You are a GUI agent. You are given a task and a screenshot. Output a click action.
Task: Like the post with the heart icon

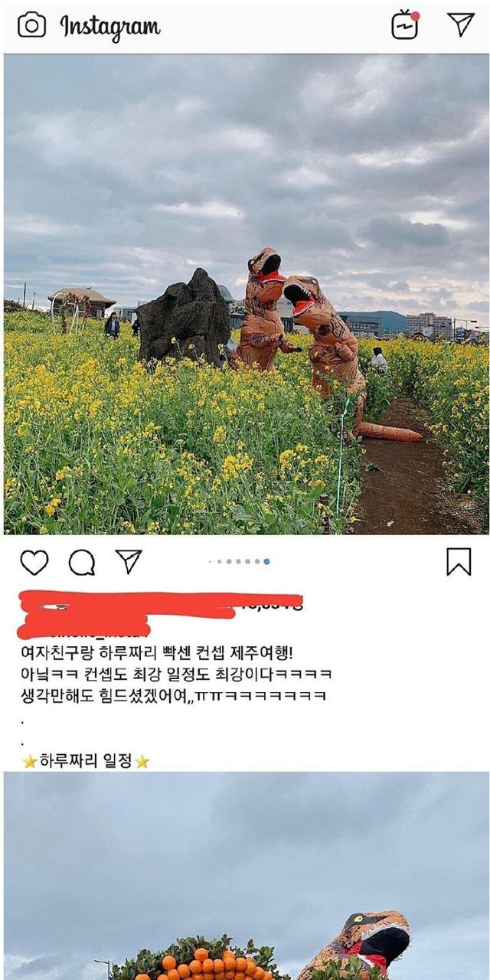(x=34, y=562)
